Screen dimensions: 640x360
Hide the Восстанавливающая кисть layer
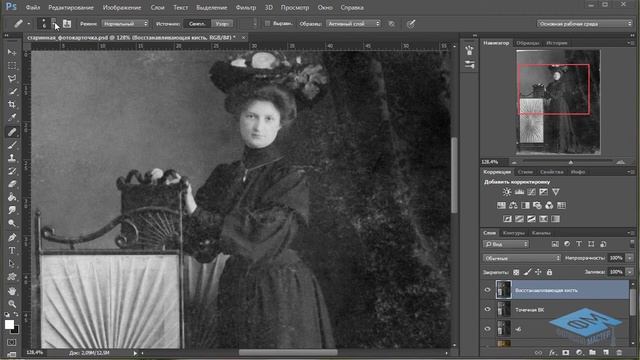coord(487,290)
